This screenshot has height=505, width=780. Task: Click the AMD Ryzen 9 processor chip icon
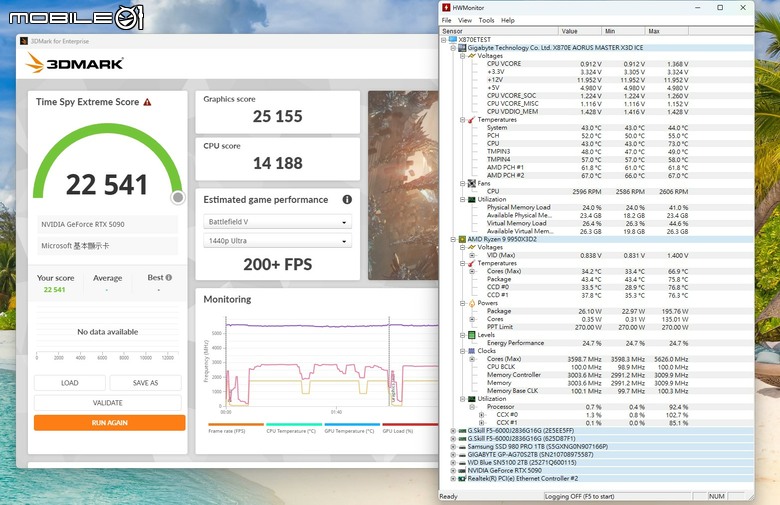(x=462, y=239)
